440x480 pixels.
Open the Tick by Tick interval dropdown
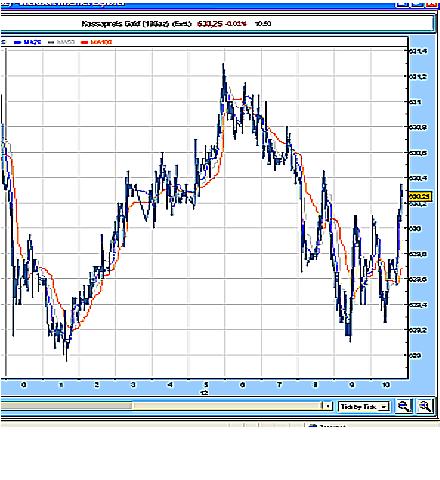pyautogui.click(x=364, y=407)
